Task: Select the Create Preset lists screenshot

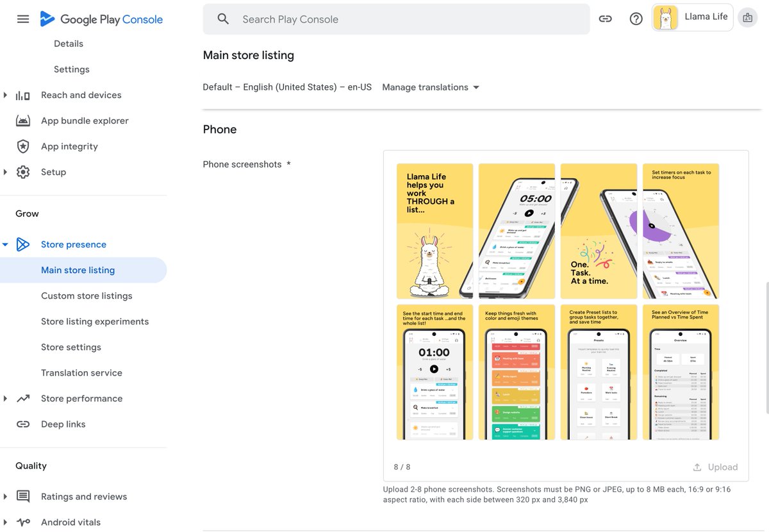Action: (599, 372)
